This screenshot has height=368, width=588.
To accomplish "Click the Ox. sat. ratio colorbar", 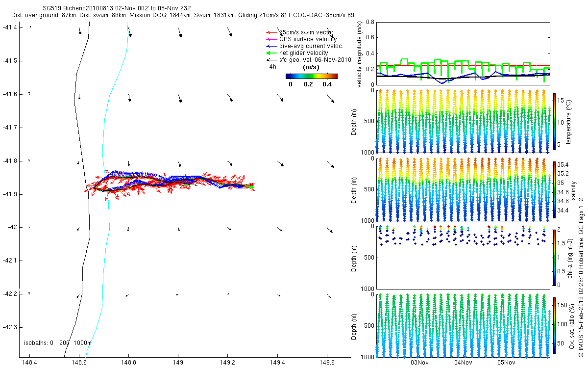I will 555,325.
